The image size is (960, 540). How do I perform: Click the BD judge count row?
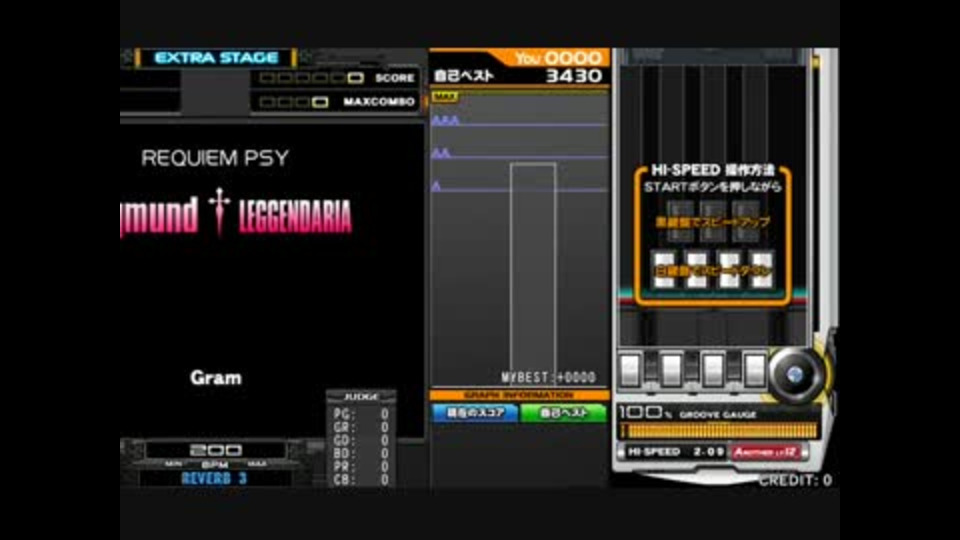361,454
